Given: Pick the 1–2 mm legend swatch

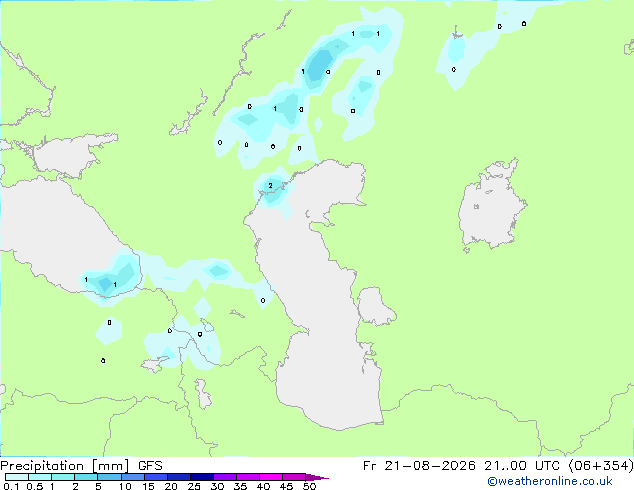Looking at the screenshot, I should pos(63,477).
